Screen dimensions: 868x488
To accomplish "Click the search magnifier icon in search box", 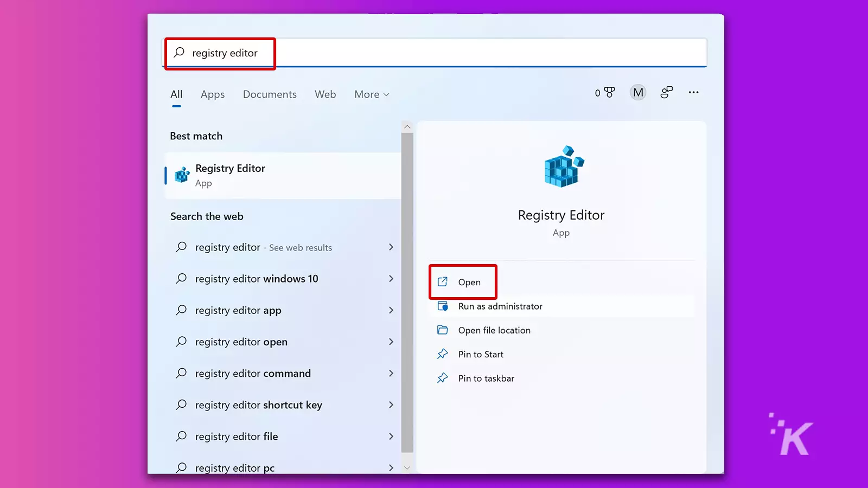I will point(179,53).
